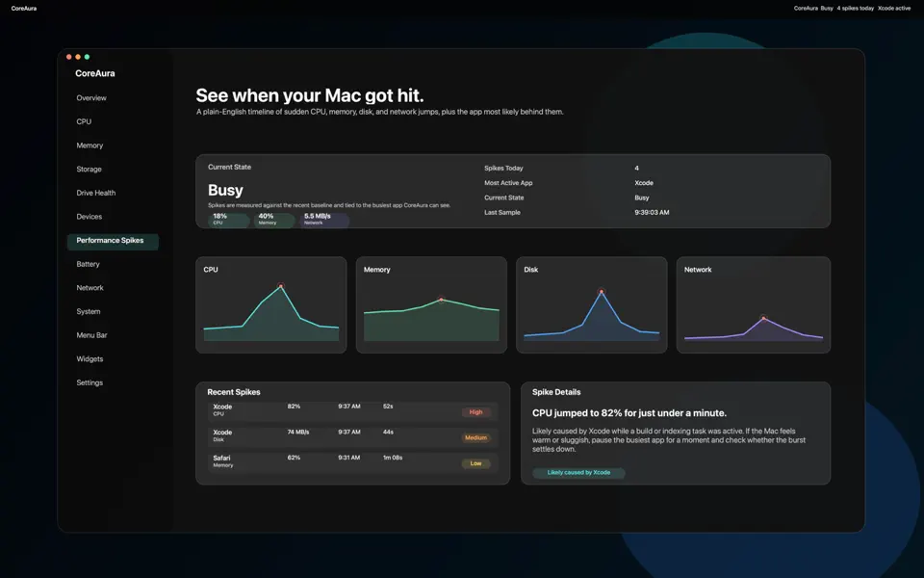Click the 1m 08s duration for Safari
Screen dimensions: 924x578
pos(393,458)
